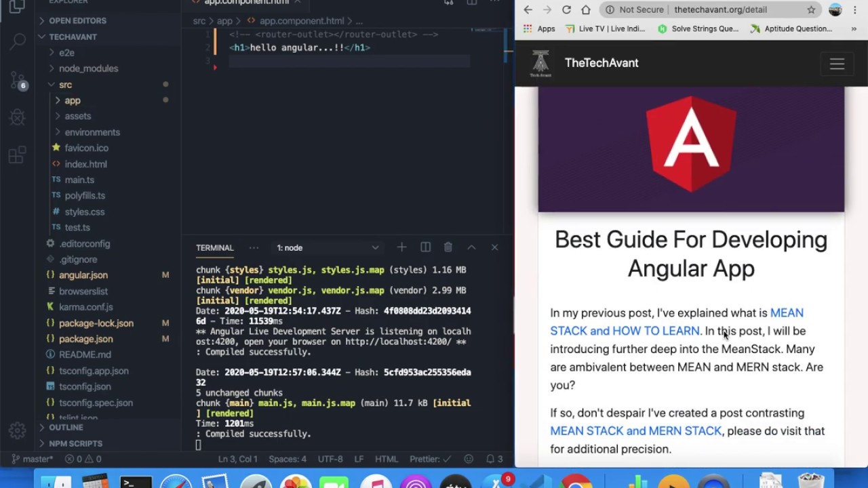Expand the node_modules folder

(x=88, y=68)
